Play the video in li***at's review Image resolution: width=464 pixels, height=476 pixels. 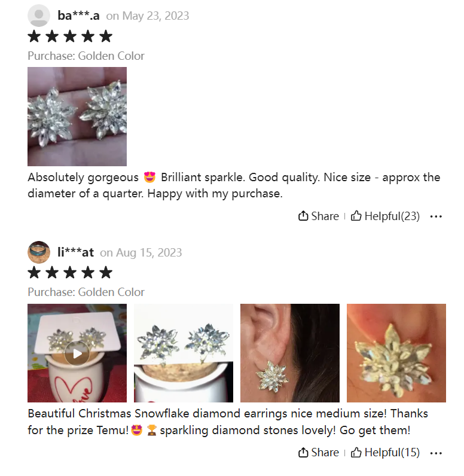coord(77,353)
